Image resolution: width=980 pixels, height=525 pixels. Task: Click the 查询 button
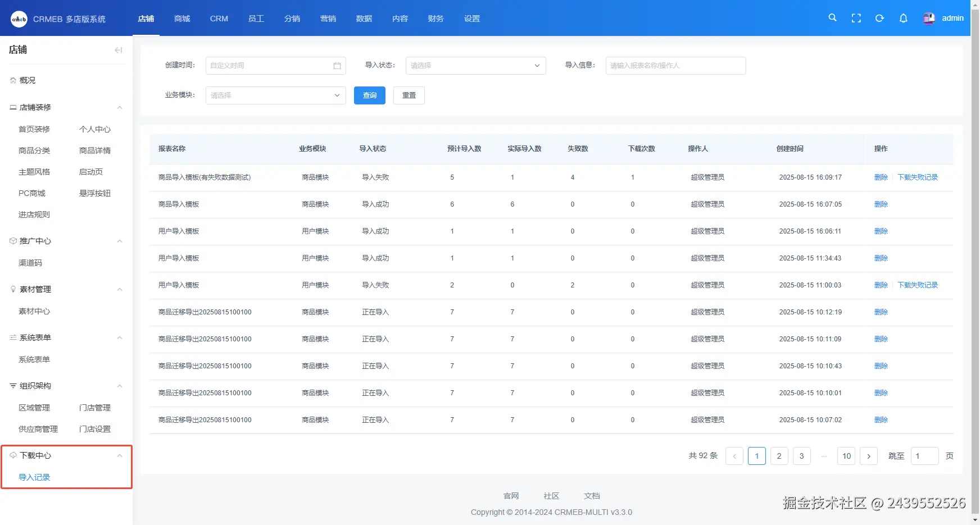click(x=370, y=95)
